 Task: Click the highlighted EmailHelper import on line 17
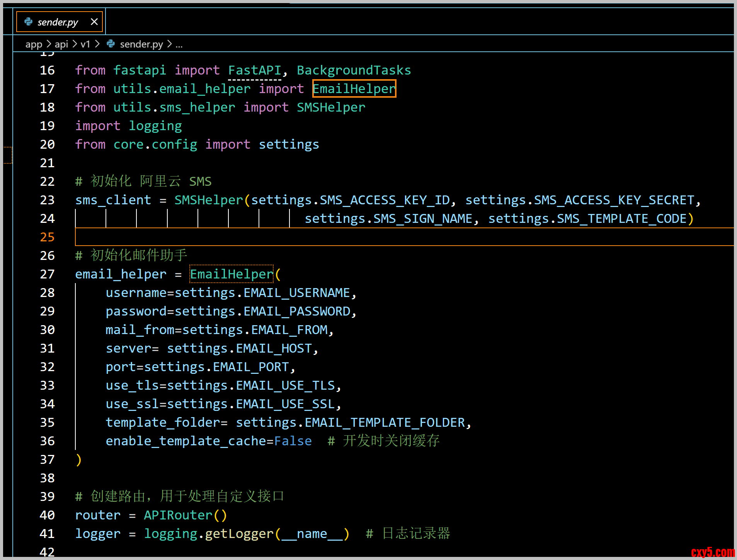[x=354, y=89]
